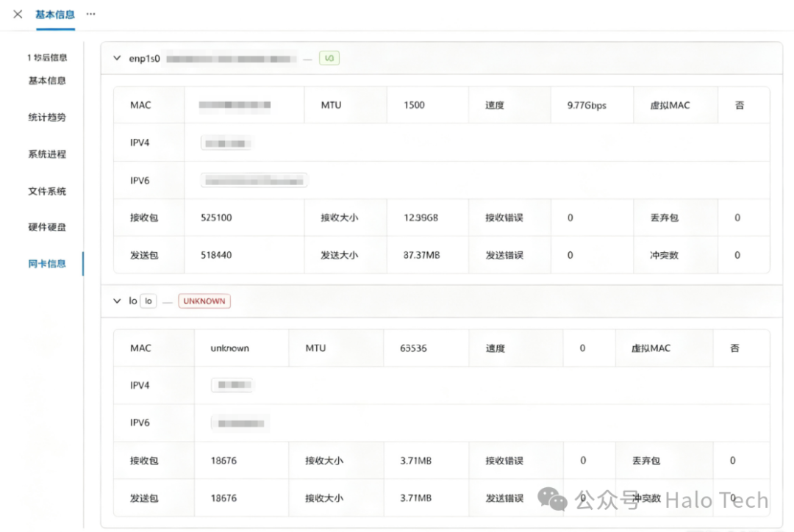This screenshot has height=532, width=794.
Task: Collapse the lo interface section
Action: point(117,301)
